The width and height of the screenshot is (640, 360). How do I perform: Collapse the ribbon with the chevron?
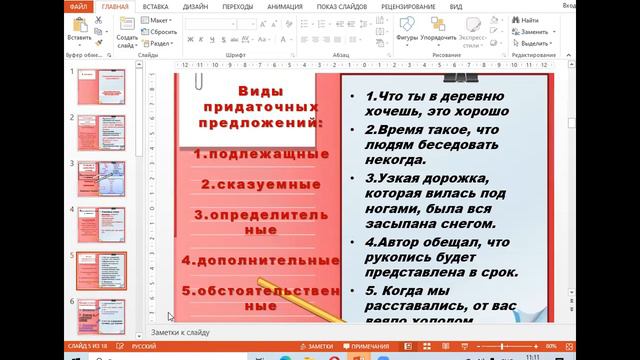click(x=569, y=55)
